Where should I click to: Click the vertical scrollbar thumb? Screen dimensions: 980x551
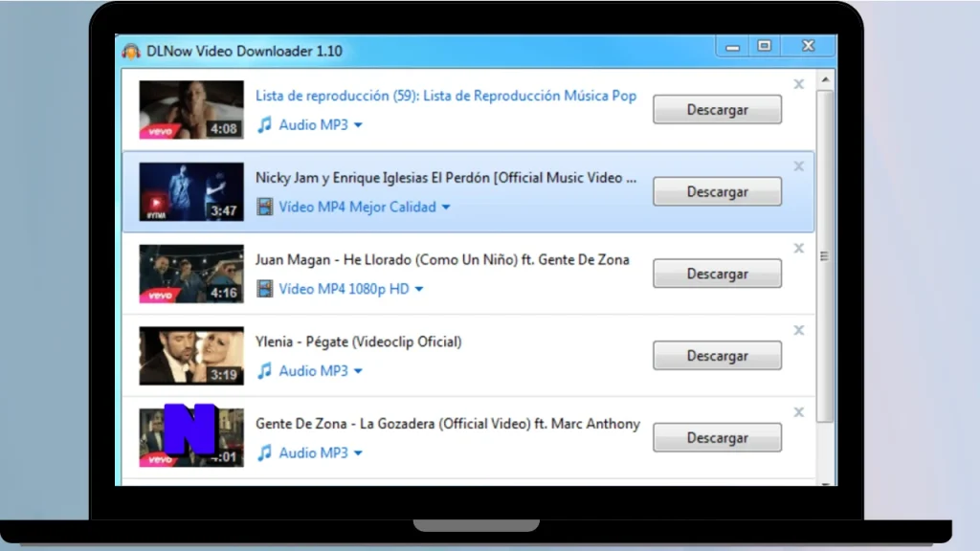pos(825,256)
